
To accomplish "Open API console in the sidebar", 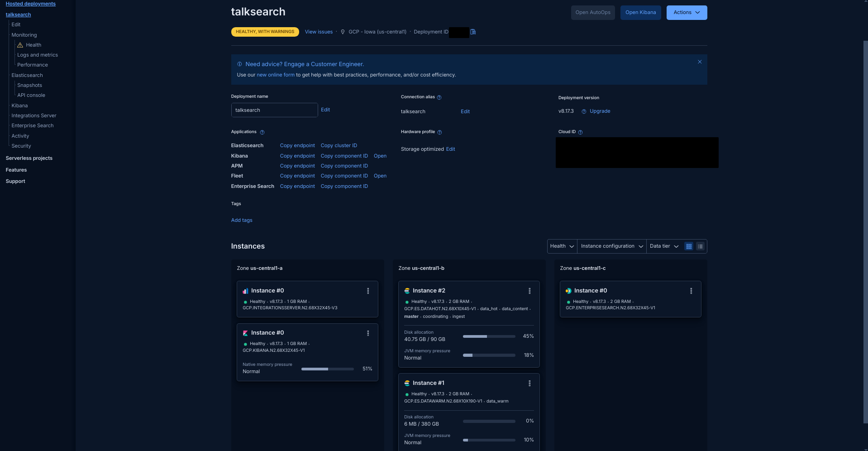I will point(31,96).
